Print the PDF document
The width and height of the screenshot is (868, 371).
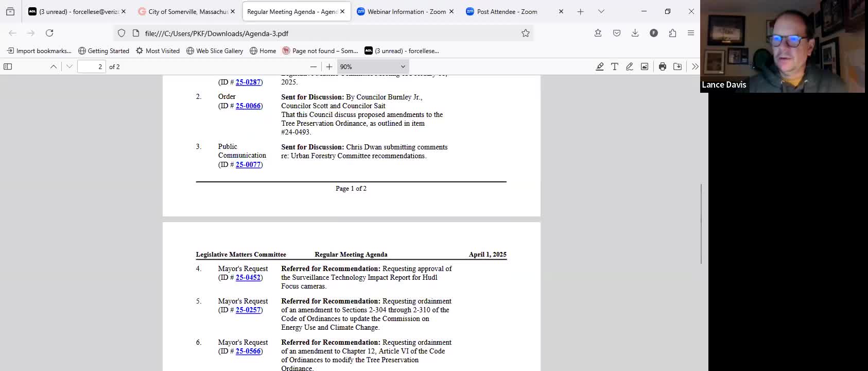tap(663, 66)
